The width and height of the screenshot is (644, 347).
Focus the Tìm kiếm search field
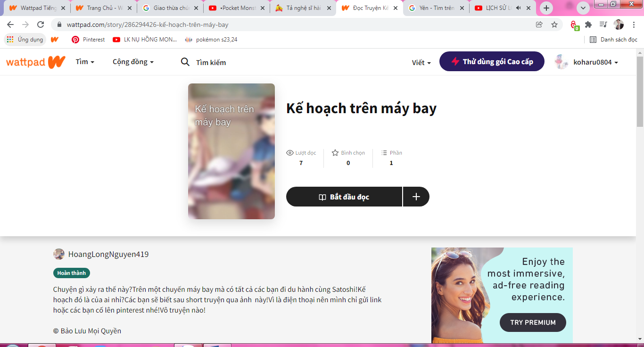tap(211, 62)
